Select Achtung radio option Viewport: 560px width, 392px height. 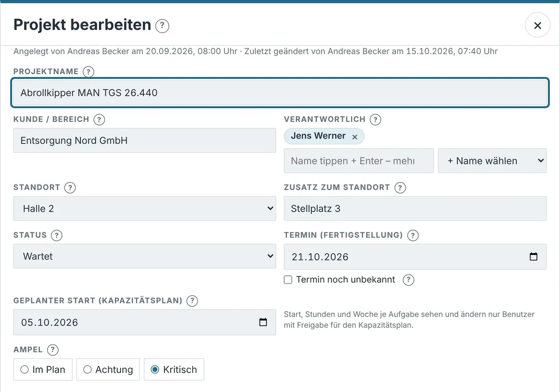coord(109,370)
